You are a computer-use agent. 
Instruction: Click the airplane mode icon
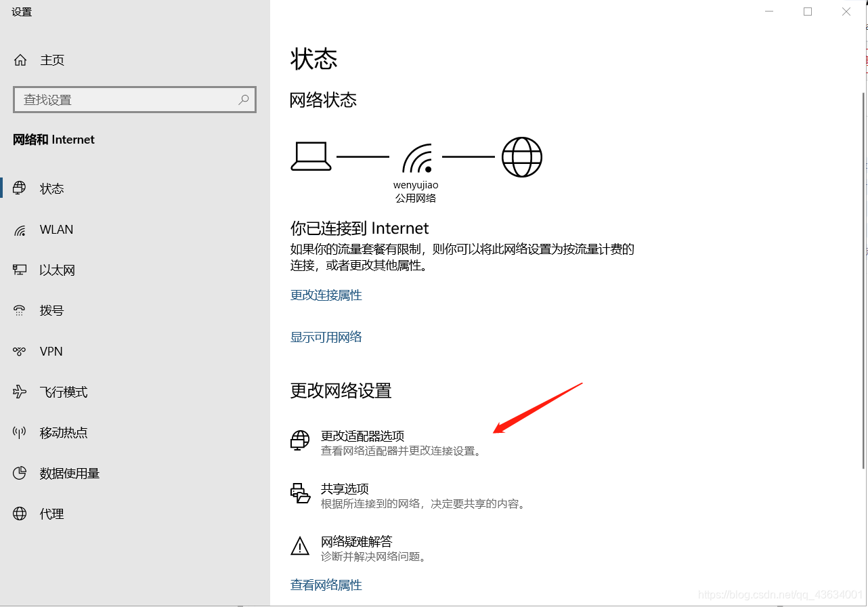[x=20, y=392]
